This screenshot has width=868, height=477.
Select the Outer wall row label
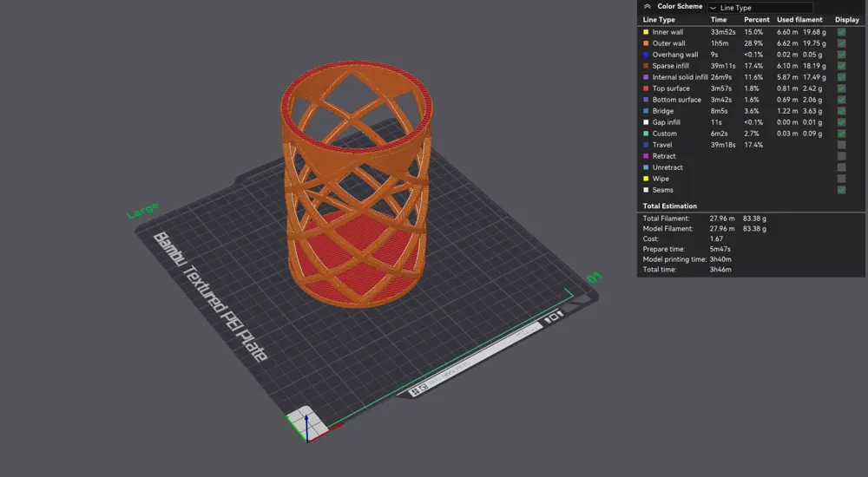[668, 43]
